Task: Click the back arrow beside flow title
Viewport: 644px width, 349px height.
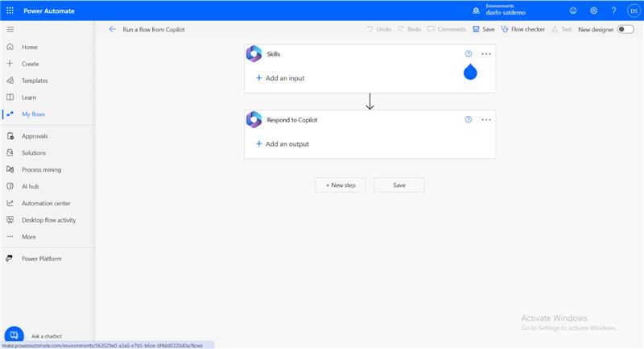Action: (x=112, y=29)
